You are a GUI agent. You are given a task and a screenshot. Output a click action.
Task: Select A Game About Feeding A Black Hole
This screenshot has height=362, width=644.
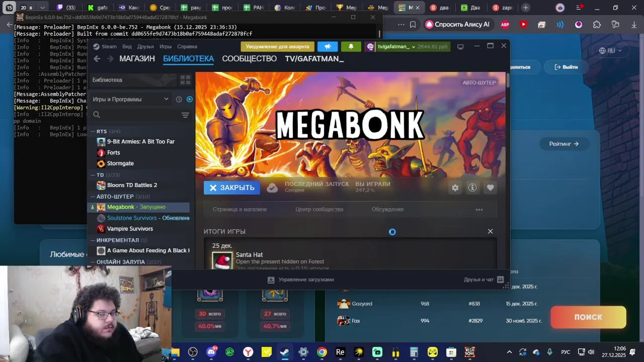pos(143,250)
